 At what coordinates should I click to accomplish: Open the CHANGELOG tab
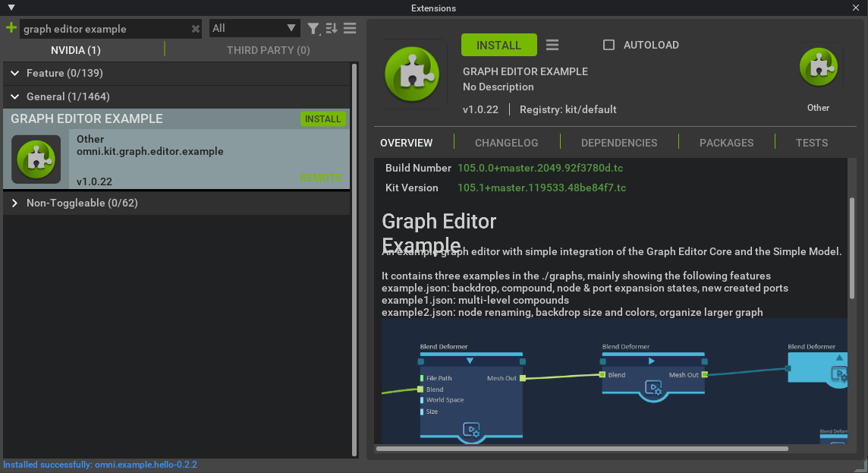[507, 143]
